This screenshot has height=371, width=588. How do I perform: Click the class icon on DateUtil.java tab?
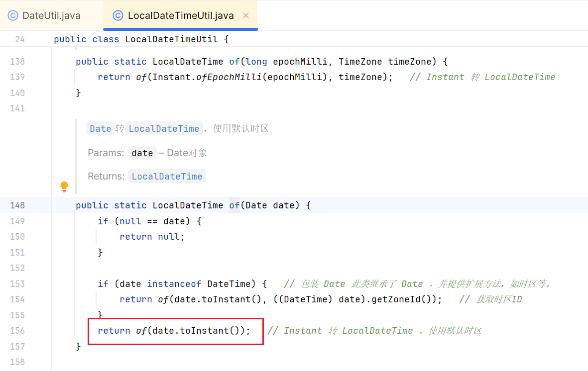click(x=12, y=15)
